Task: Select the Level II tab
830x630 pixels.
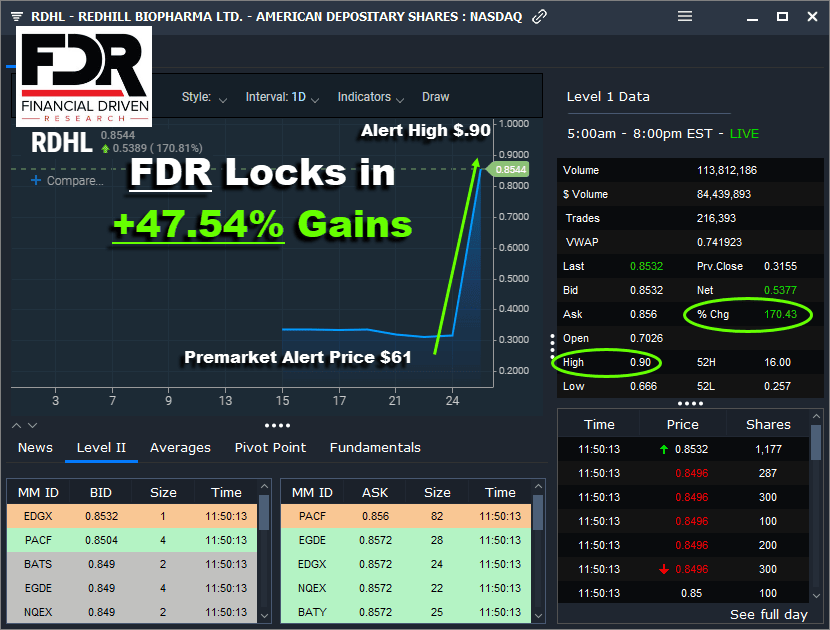Action: click(101, 448)
